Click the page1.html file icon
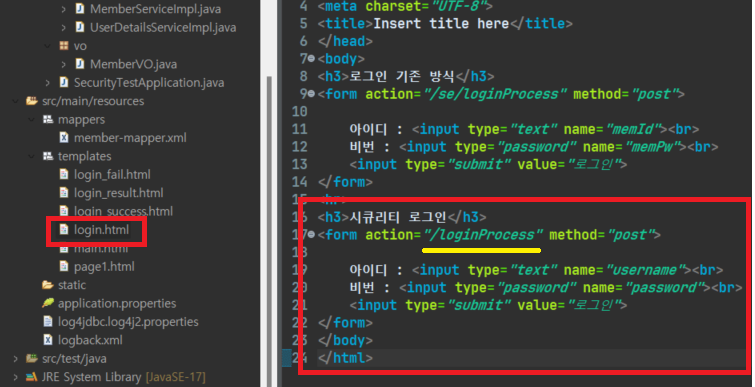Image resolution: width=755 pixels, height=387 pixels. tap(64, 266)
